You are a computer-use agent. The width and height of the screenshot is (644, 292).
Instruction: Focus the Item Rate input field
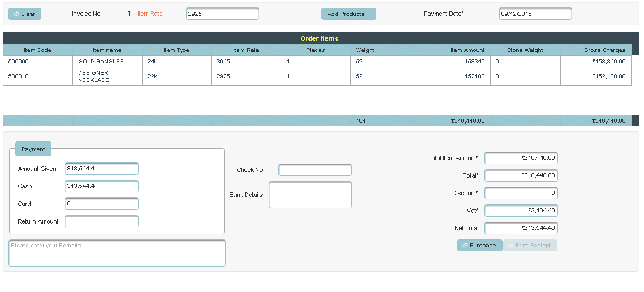point(222,14)
